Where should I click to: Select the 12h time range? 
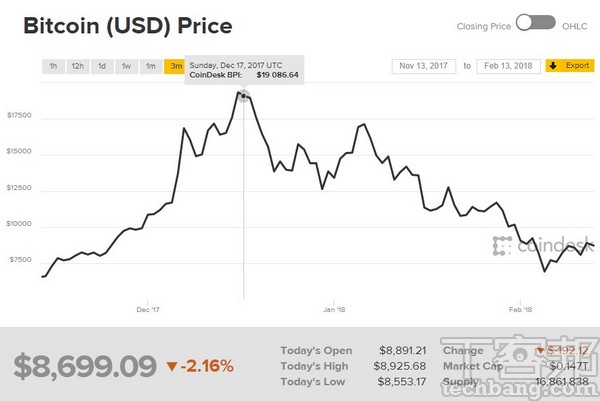coord(77,66)
